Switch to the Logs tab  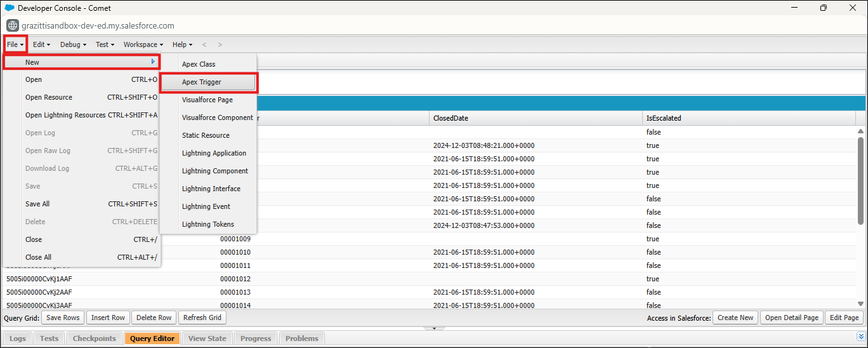coord(18,338)
